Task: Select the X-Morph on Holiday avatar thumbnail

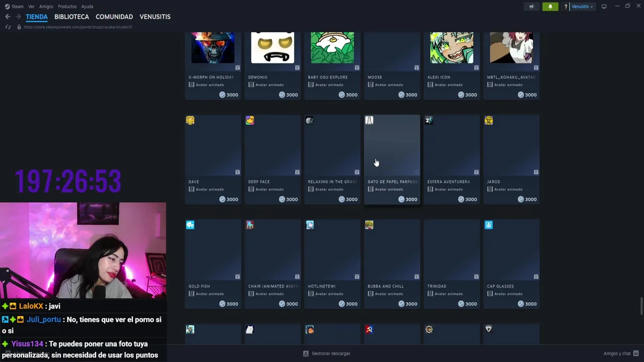Action: click(x=213, y=47)
